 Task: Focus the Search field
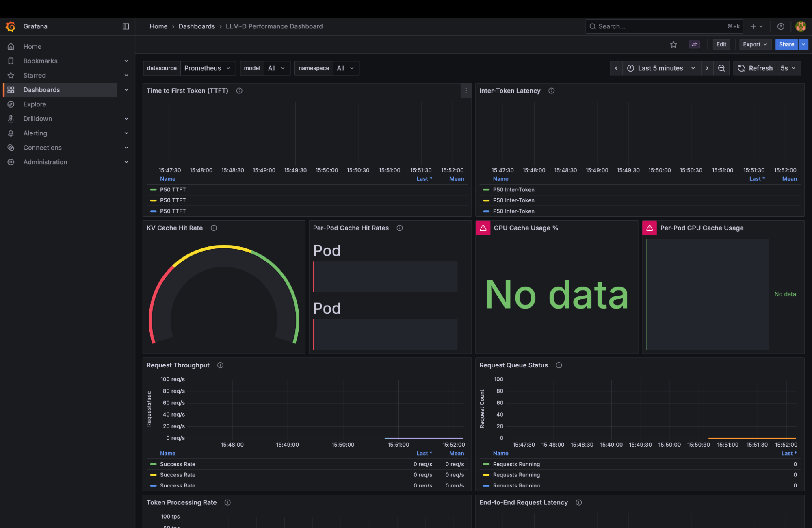tap(664, 26)
